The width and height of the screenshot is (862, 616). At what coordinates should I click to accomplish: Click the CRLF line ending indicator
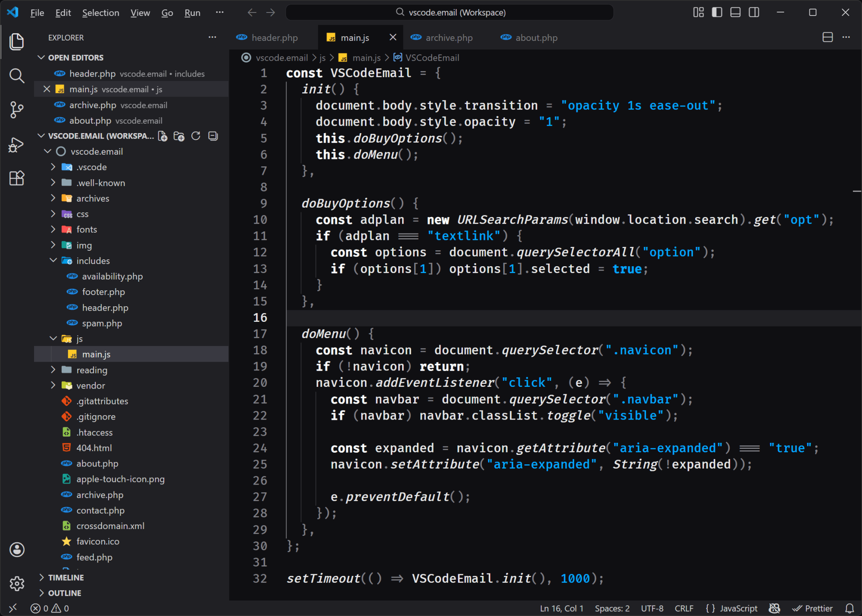tap(684, 608)
